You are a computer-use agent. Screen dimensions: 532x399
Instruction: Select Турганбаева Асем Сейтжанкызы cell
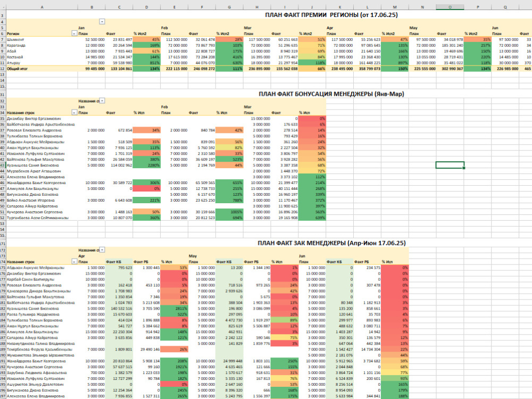tap(42, 218)
